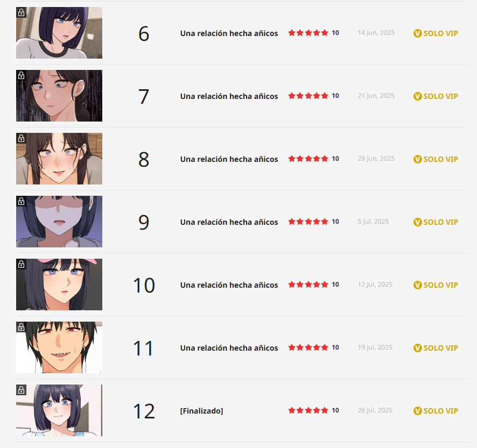Open chapter 7 thumbnail image
This screenshot has width=477, height=448.
(59, 96)
